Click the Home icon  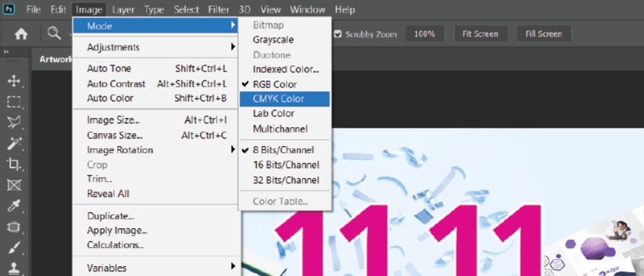coord(21,34)
